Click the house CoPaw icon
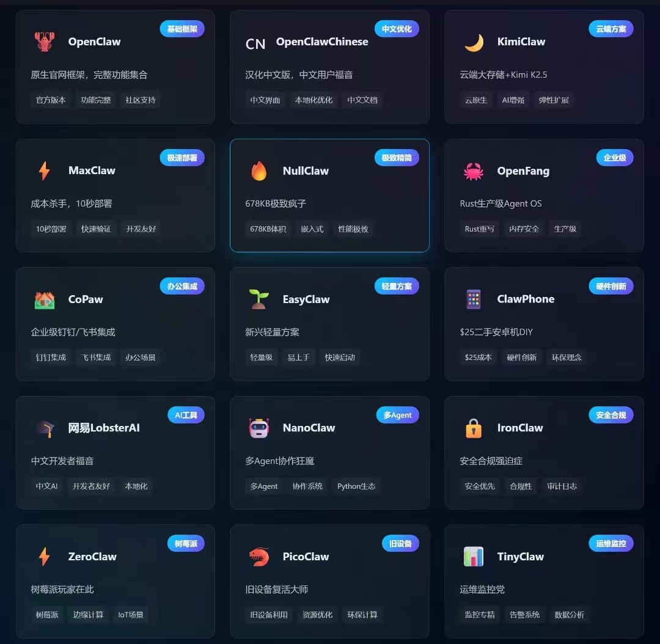 pyautogui.click(x=45, y=300)
